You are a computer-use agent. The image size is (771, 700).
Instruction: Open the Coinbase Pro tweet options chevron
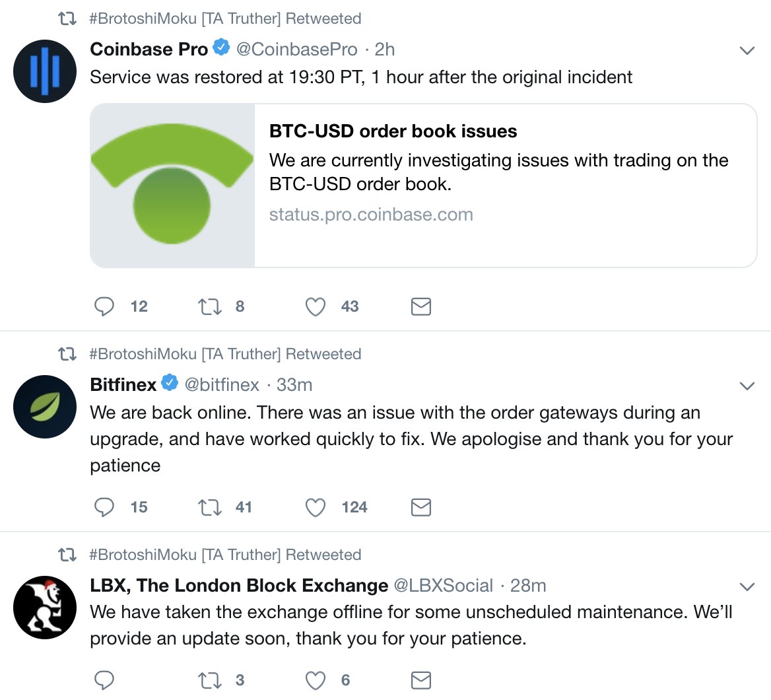(x=747, y=50)
